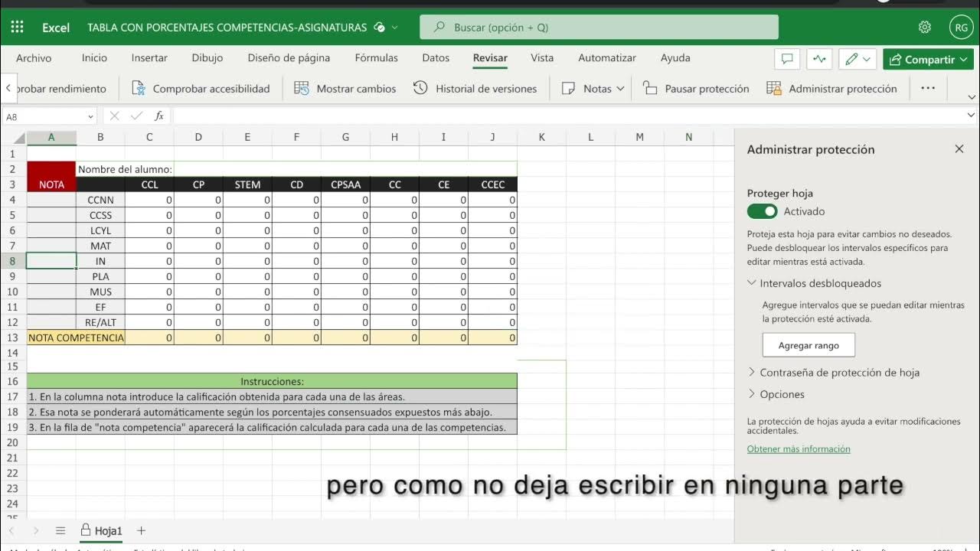Screen dimensions: 980x551
Task: Click the Nombre del alumno cell
Action: point(125,169)
